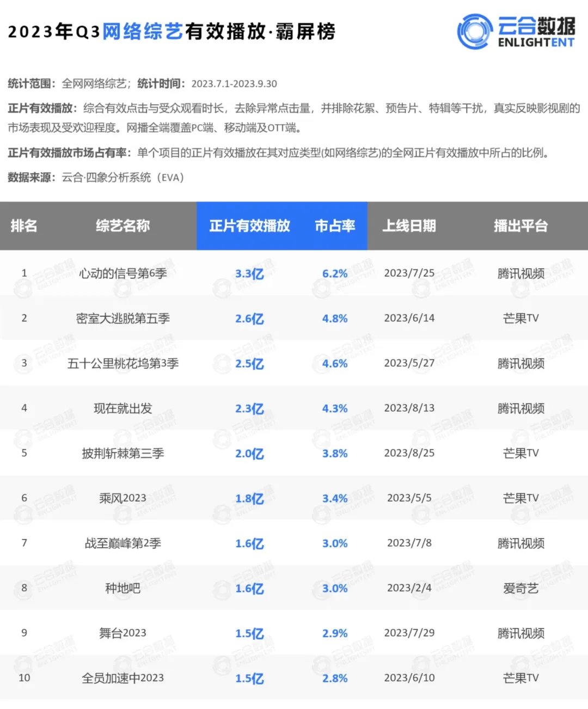
Task: Click the title 2023年Q3网络综艺有效播放·霸屏榜
Action: [x=171, y=32]
